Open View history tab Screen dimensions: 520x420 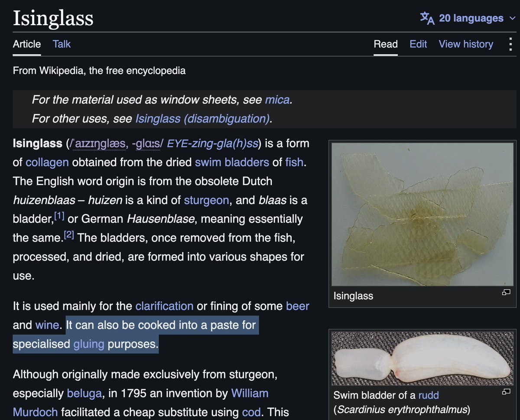click(466, 44)
